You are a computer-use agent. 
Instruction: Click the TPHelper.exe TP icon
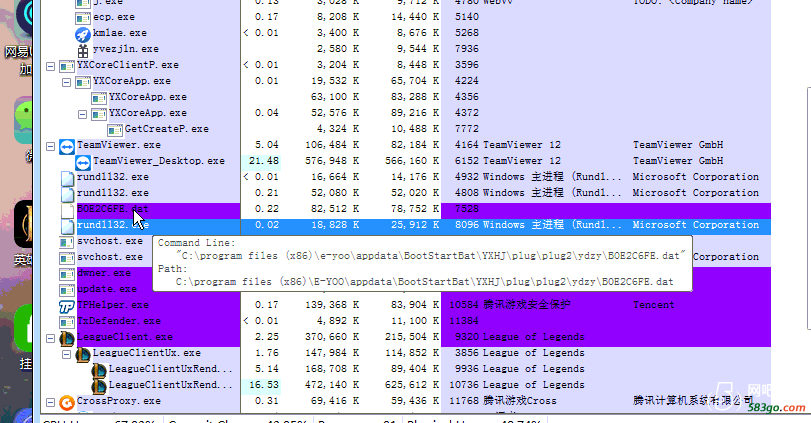coord(67,307)
